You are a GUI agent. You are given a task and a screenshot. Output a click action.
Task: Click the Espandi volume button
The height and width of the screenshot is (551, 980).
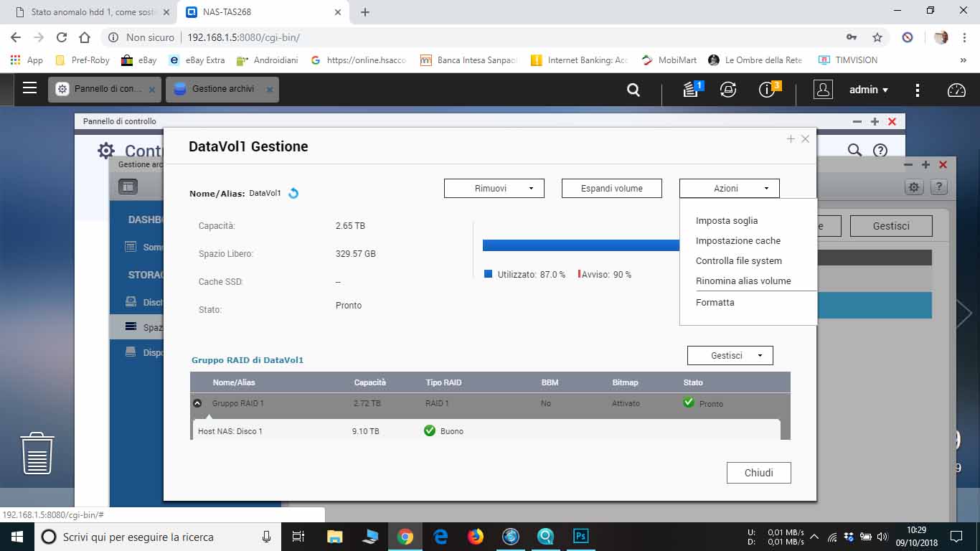[611, 188]
